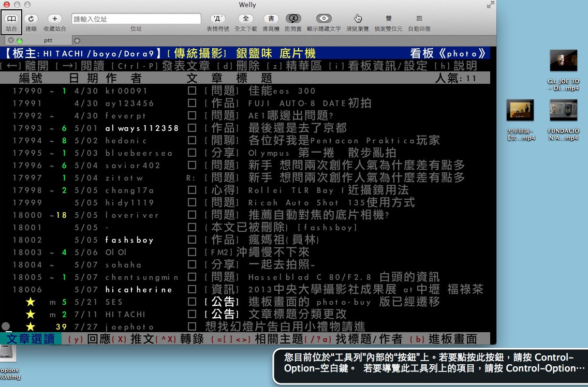Select the FUNDACIÓ mp4 desktop file
This screenshot has height=387, width=588.
(563, 120)
